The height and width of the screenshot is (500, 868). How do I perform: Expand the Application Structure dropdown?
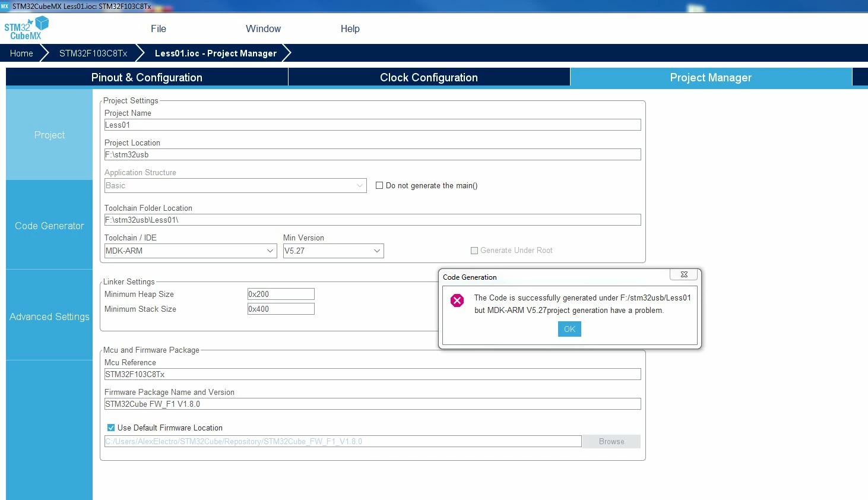pyautogui.click(x=235, y=185)
